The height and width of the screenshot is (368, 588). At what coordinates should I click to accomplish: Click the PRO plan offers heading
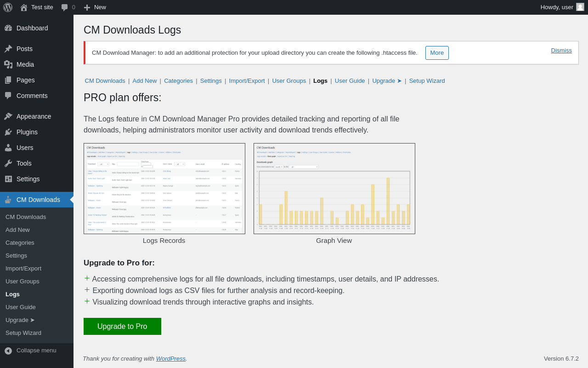click(x=123, y=98)
